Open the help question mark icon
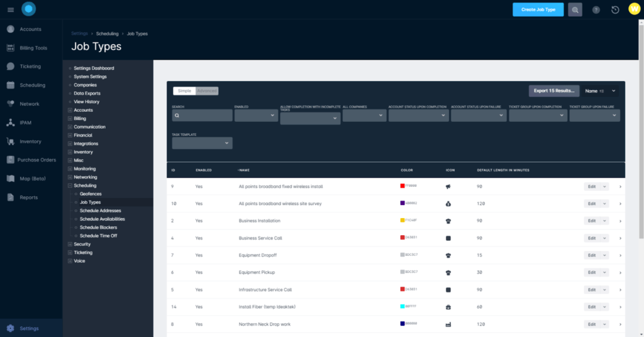Screen dimensions: 644x337 (x=596, y=10)
